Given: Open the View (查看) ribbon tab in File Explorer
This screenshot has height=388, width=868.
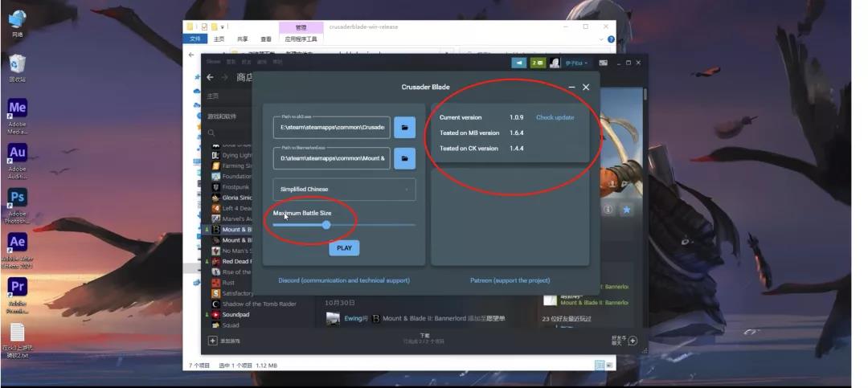Looking at the screenshot, I should click(x=266, y=39).
